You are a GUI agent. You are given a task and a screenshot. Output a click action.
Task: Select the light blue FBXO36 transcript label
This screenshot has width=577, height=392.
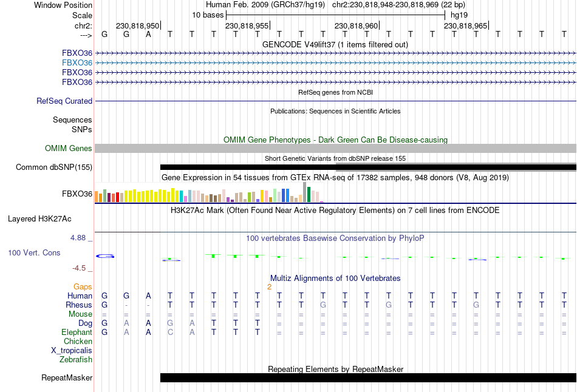tap(77, 63)
